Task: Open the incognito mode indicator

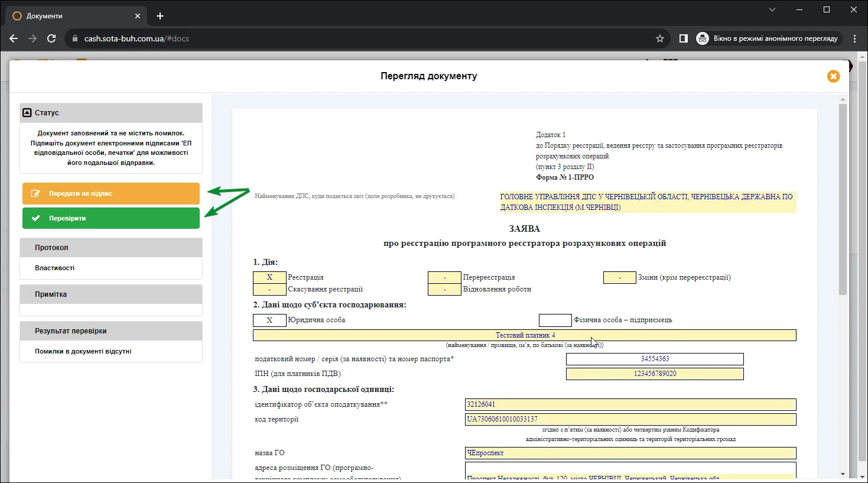Action: [x=768, y=38]
